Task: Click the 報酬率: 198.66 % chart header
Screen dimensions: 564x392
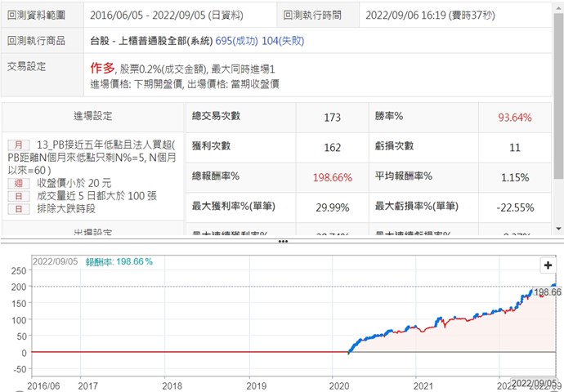Action: pos(119,262)
